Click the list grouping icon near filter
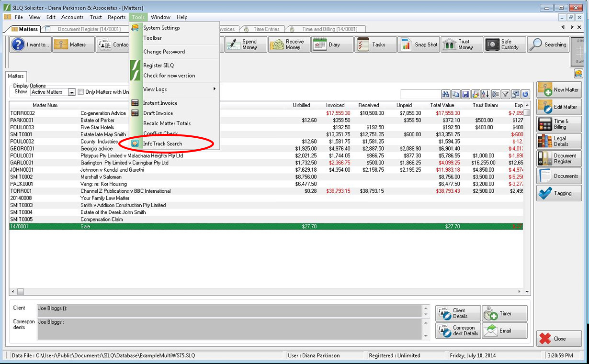The image size is (589, 364). 496,94
